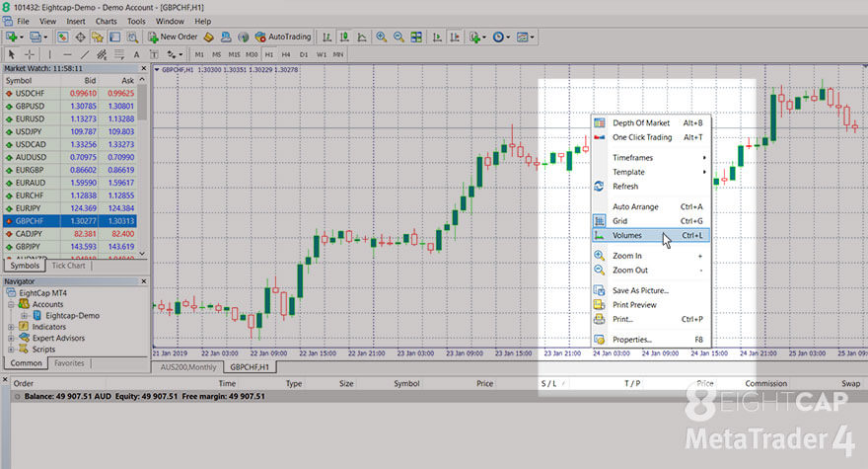Select the horizontal line drawing tool
This screenshot has height=469, width=868.
coord(67,54)
